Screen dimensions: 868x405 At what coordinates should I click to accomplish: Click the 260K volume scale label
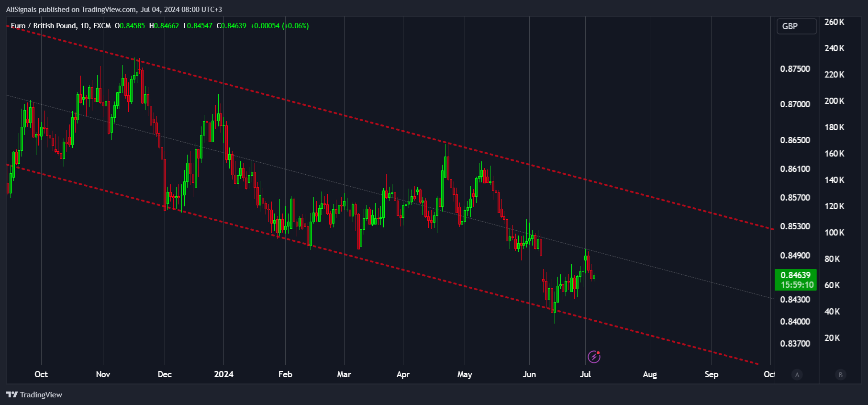pos(835,22)
